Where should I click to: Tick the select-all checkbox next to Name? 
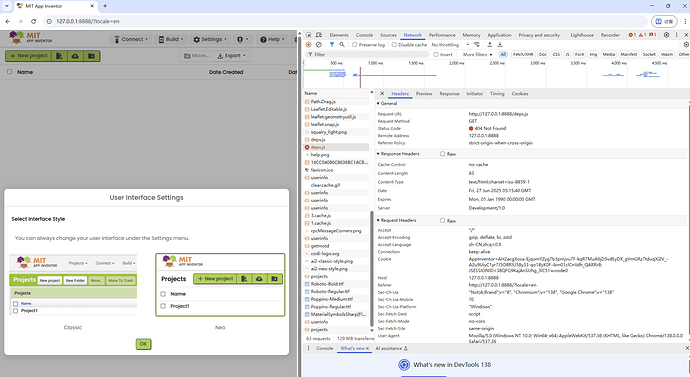[9, 71]
